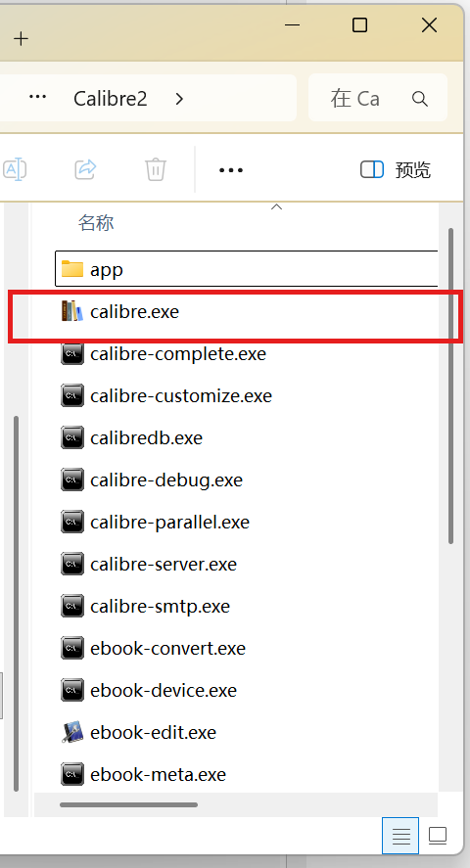The width and height of the screenshot is (470, 868).
Task: Toggle the preview pane button
Action: (396, 169)
